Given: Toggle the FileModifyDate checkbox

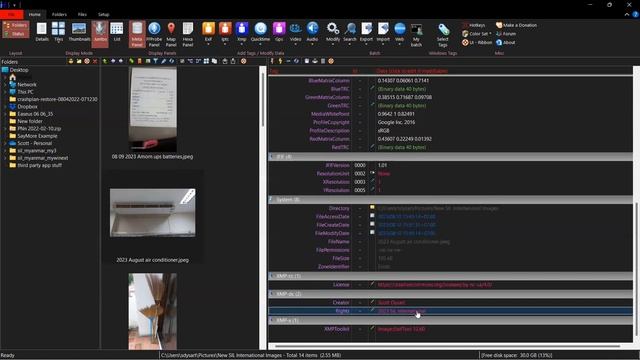Looking at the screenshot, I should pos(372,232).
